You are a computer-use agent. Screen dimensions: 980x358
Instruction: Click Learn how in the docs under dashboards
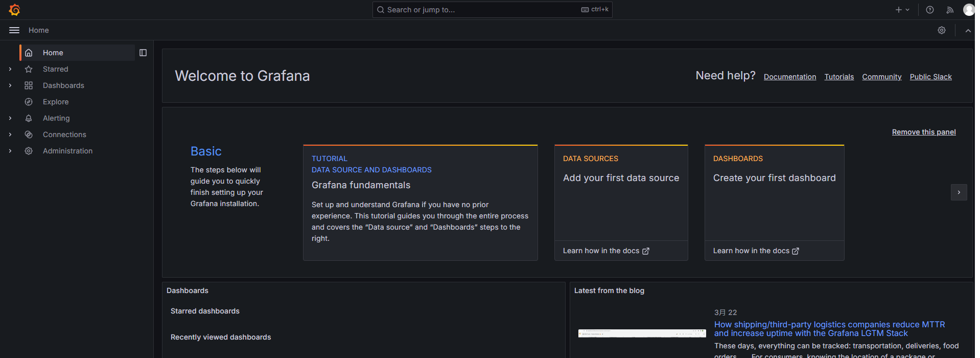[756, 251]
